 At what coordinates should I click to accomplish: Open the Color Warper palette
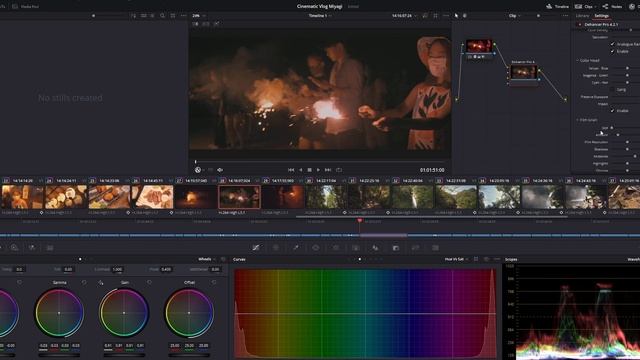coord(276,248)
